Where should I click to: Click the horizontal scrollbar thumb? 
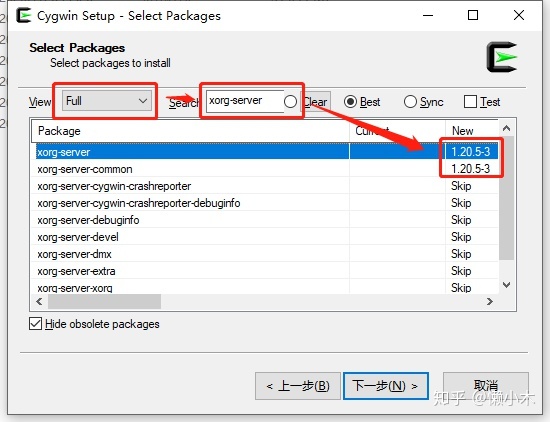[105, 301]
